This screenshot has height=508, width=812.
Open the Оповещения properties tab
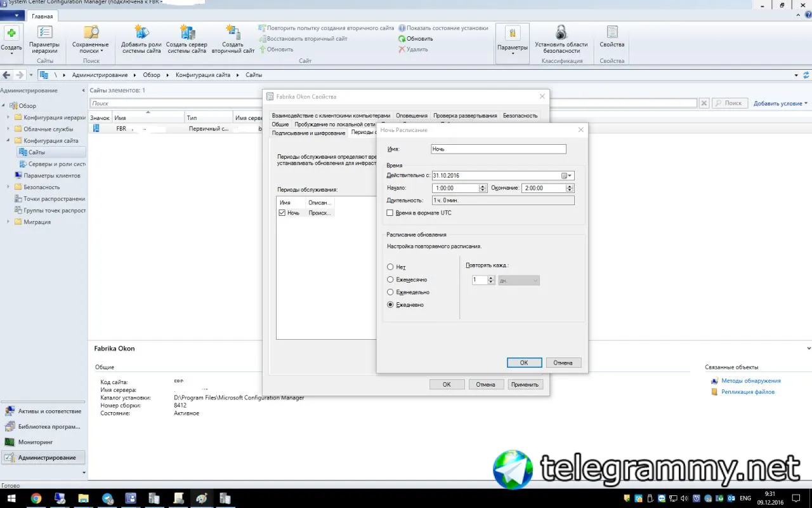(x=412, y=116)
